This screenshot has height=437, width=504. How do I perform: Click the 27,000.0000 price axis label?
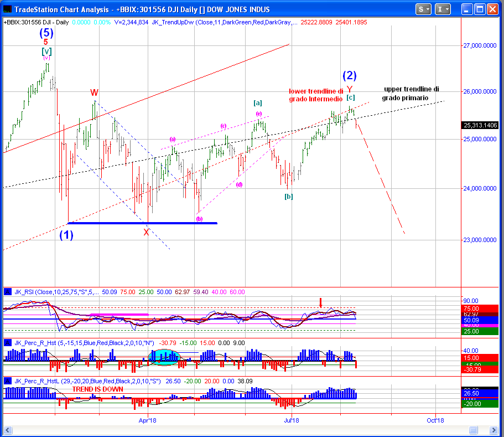480,46
